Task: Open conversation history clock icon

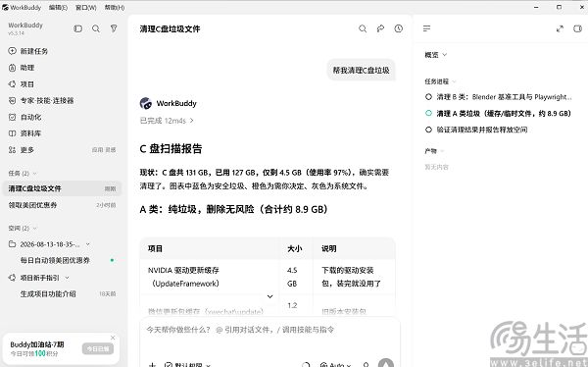Action: coord(399,28)
